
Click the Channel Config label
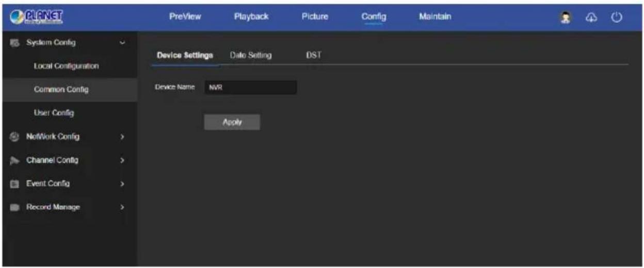click(x=52, y=160)
